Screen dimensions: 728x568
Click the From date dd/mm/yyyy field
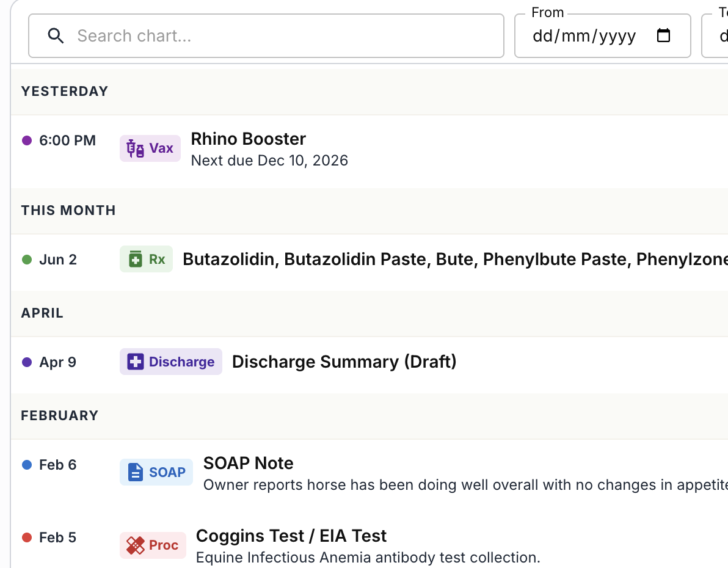coord(603,36)
